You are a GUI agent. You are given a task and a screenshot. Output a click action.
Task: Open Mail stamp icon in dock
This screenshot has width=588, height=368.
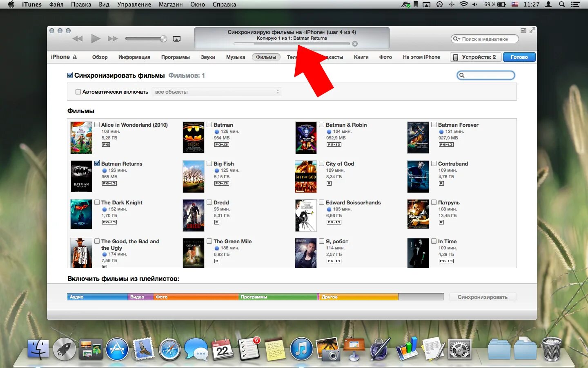click(x=143, y=349)
